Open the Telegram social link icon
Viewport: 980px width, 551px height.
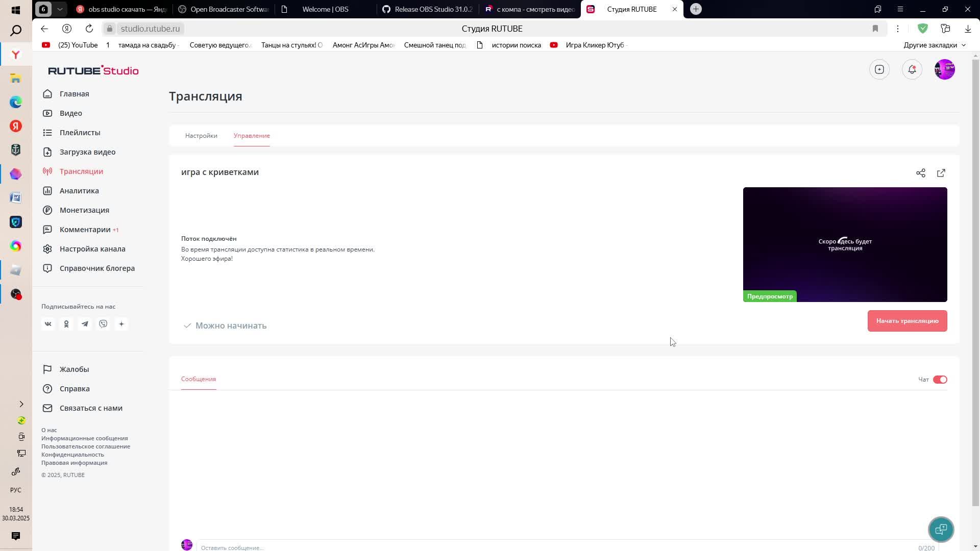(85, 324)
